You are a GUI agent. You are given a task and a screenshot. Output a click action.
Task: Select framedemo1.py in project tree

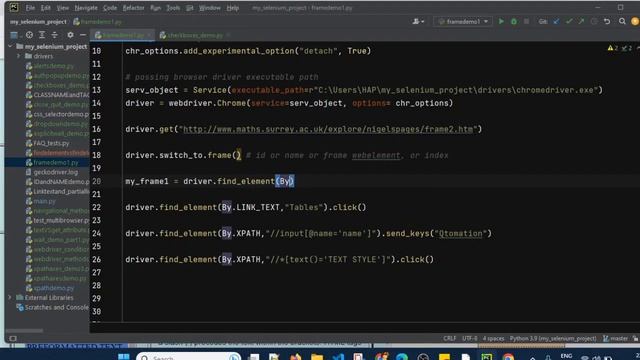(52, 162)
